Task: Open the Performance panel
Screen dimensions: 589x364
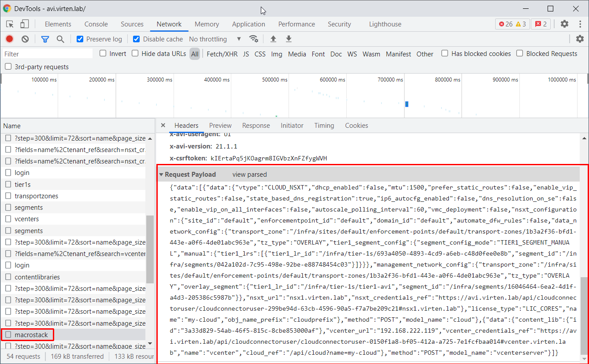Action: [296, 24]
